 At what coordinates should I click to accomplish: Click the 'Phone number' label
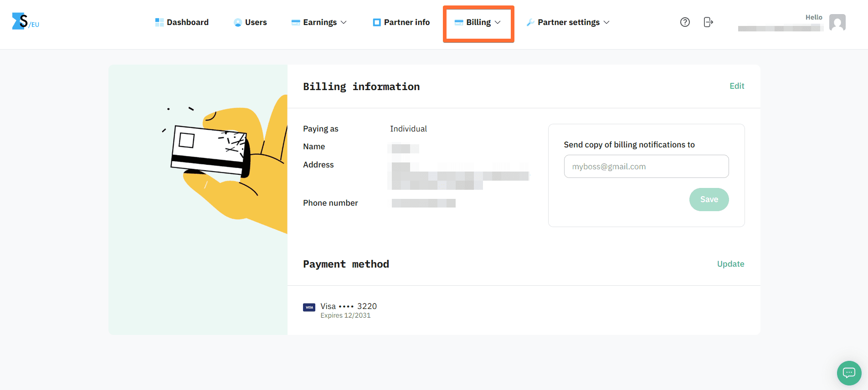[330, 203]
